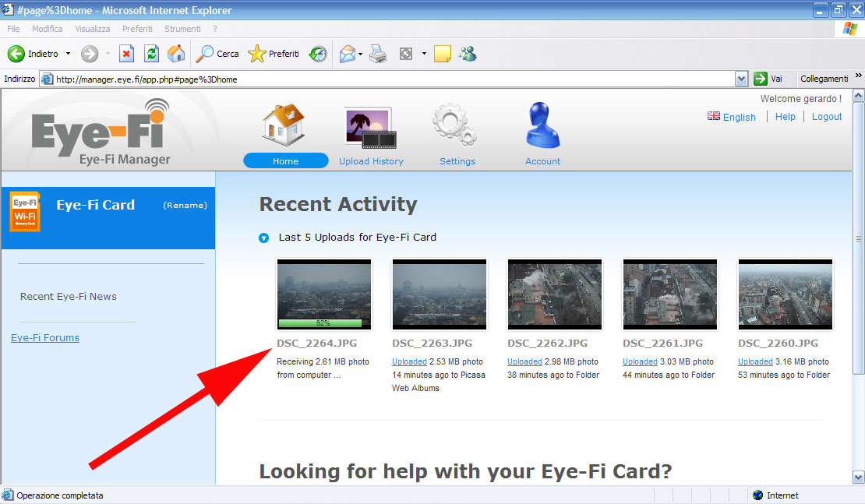Open the Strumenti menu
Viewport: 865px width, 504px height.
point(182,29)
